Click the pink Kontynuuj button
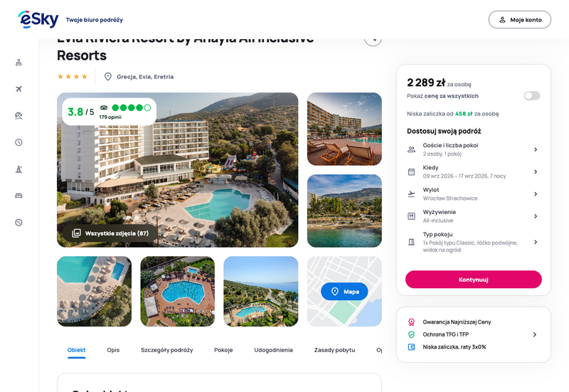569x392 pixels. pyautogui.click(x=473, y=280)
